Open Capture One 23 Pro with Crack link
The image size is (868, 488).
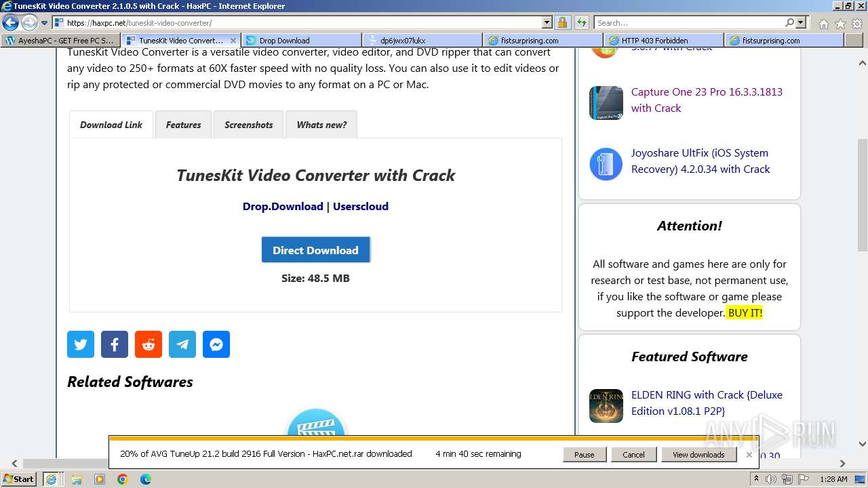pyautogui.click(x=707, y=100)
